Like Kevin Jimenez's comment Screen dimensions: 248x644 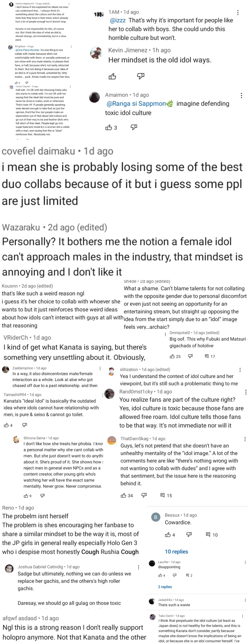(112, 76)
